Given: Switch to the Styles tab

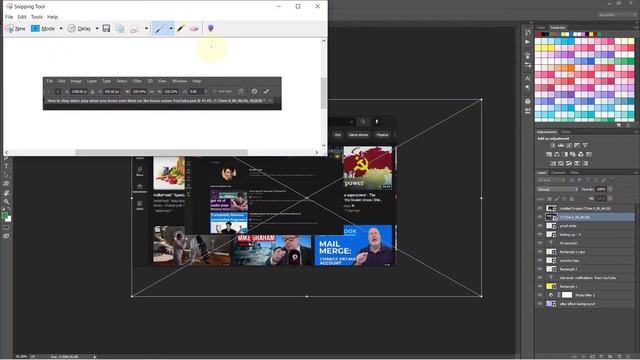Looking at the screenshot, I should [x=566, y=132].
